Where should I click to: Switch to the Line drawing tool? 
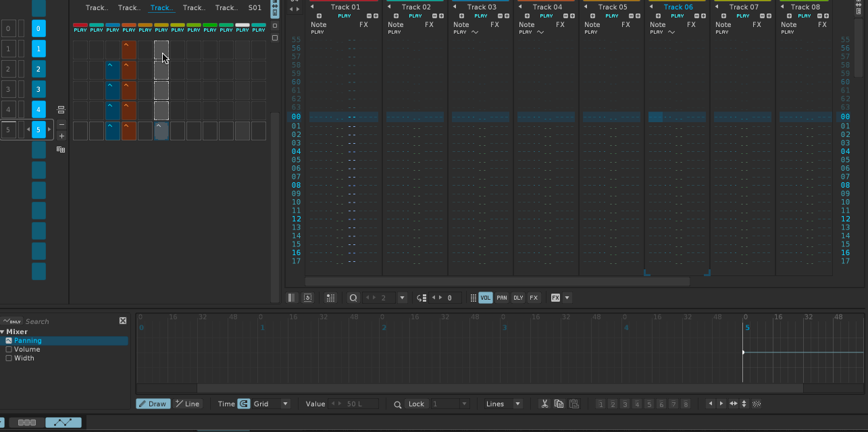187,404
